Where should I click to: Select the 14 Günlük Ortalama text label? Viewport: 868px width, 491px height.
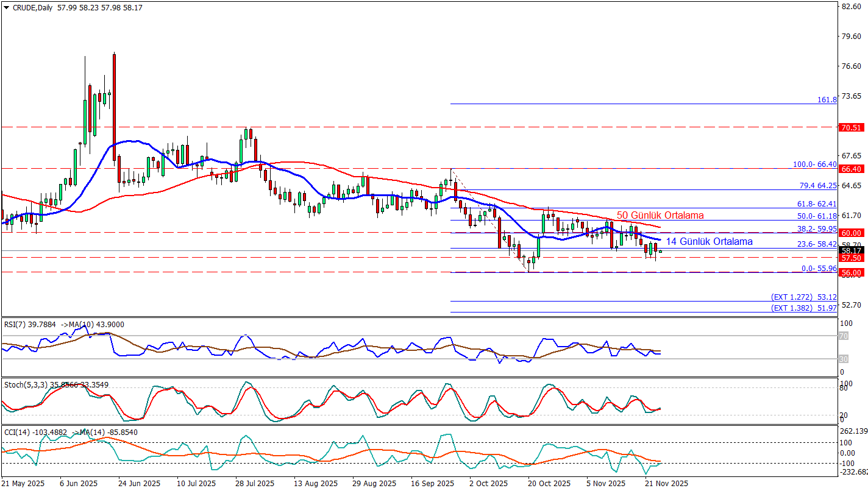(x=708, y=241)
